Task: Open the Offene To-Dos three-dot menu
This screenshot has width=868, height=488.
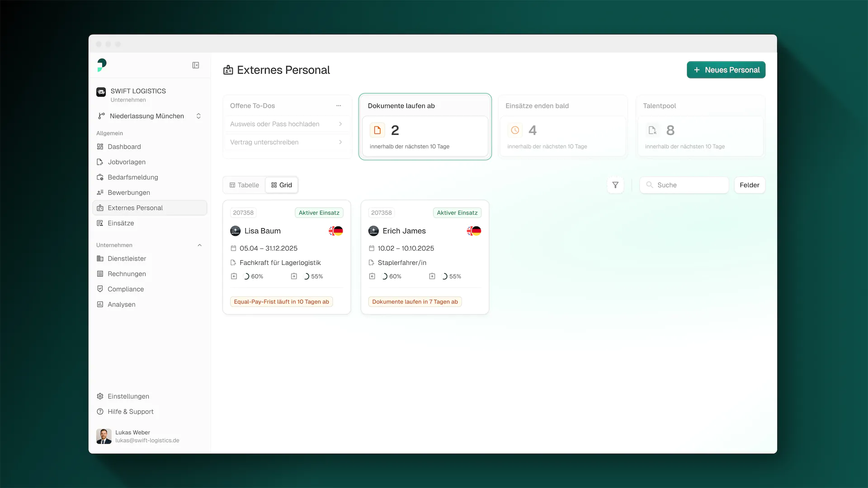Action: (x=339, y=106)
